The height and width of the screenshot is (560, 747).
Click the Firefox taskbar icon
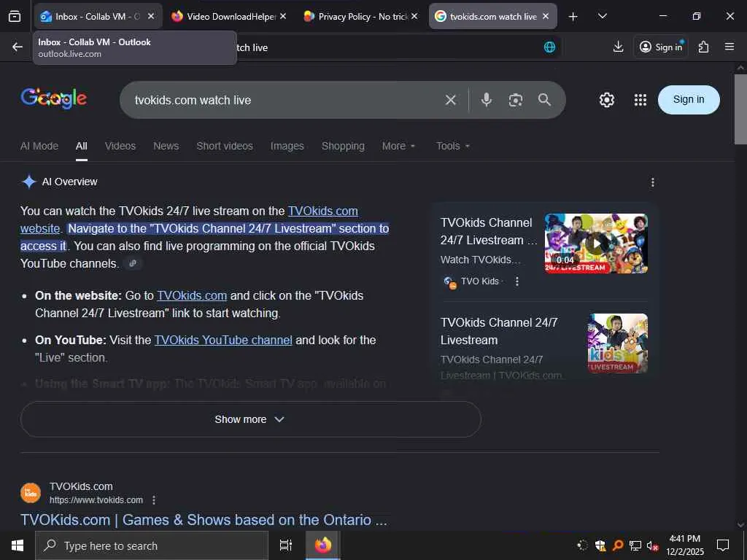point(322,545)
